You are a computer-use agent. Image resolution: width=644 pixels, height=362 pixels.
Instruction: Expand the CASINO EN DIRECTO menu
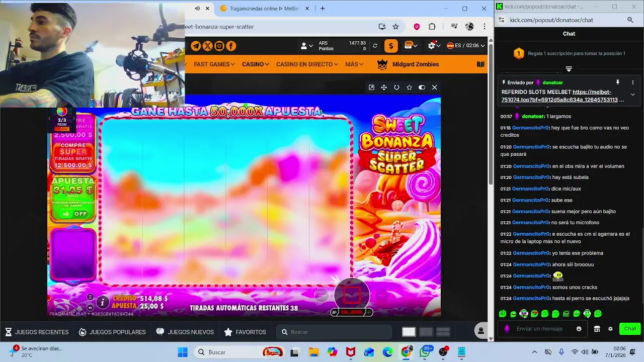pos(307,64)
